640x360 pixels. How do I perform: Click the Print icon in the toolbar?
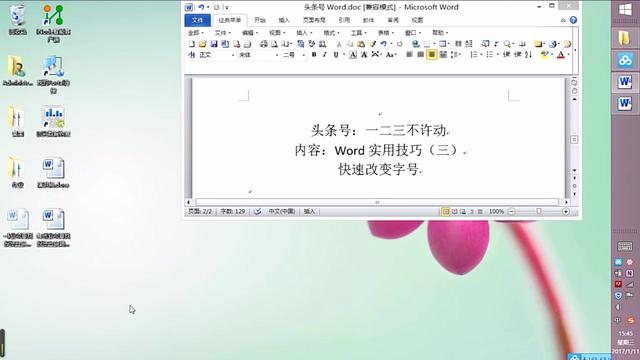(264, 44)
